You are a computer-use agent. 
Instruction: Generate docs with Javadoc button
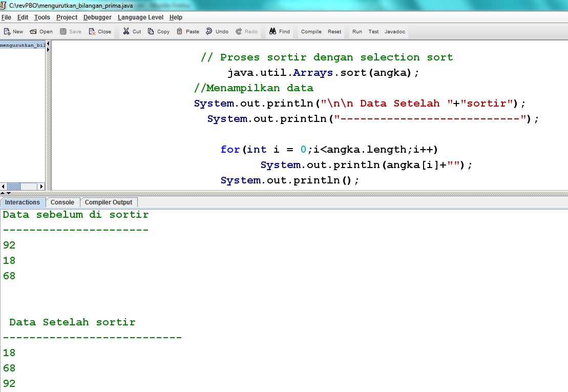394,32
